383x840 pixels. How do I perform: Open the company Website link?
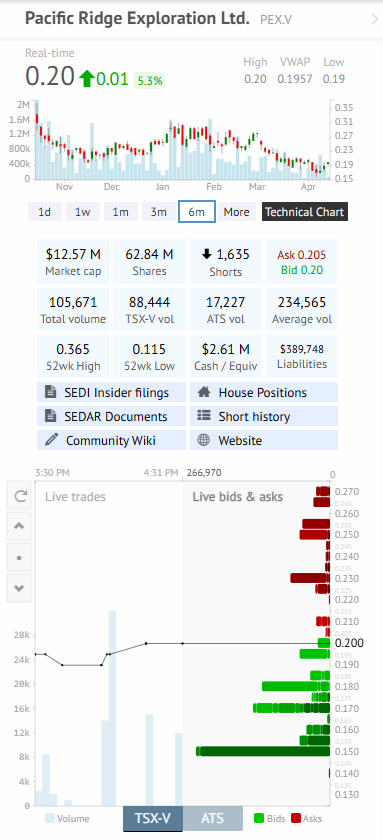264,440
